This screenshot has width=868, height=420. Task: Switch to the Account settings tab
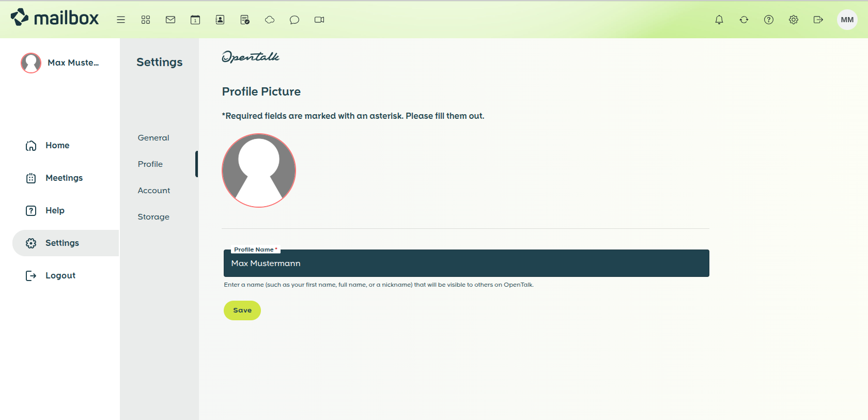pyautogui.click(x=154, y=191)
